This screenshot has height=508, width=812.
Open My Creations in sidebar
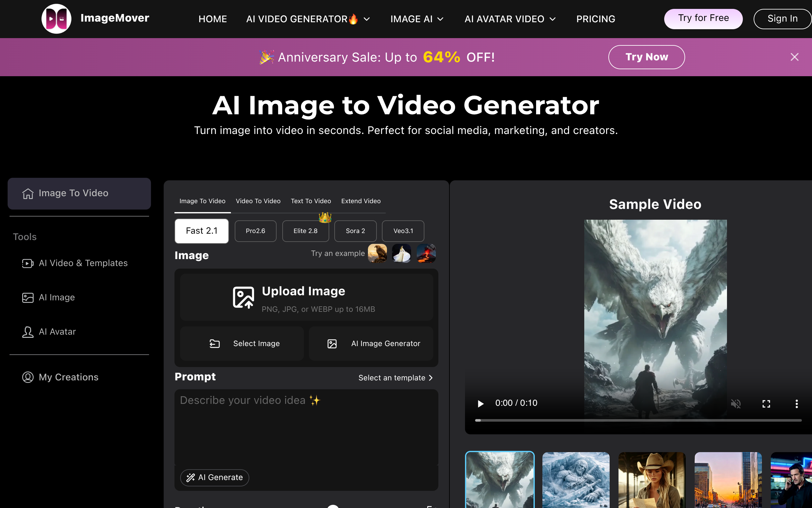point(60,377)
